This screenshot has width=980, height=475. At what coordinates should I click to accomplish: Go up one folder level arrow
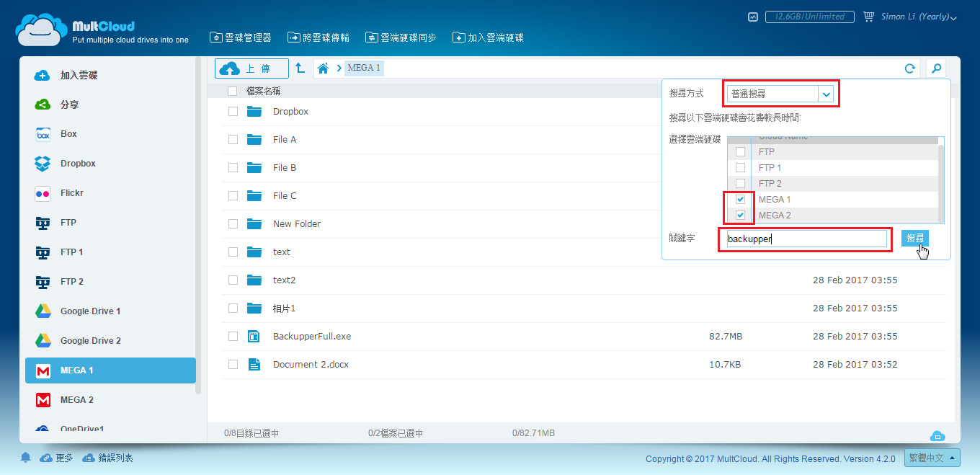(300, 68)
